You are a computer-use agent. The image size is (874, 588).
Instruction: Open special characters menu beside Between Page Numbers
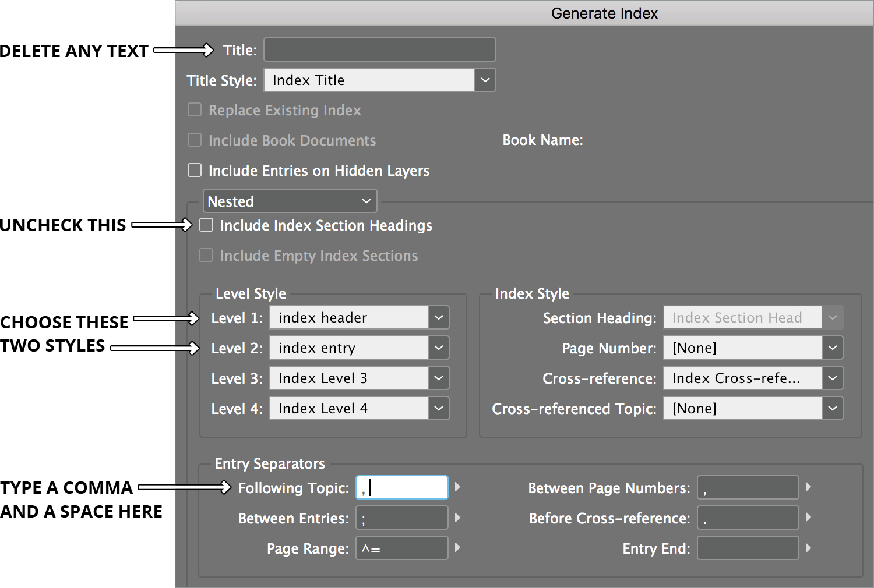coord(808,487)
